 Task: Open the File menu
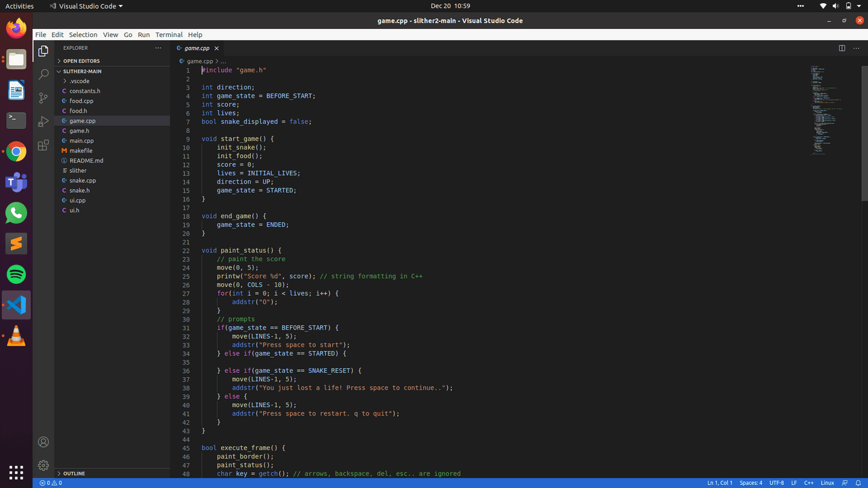click(40, 35)
